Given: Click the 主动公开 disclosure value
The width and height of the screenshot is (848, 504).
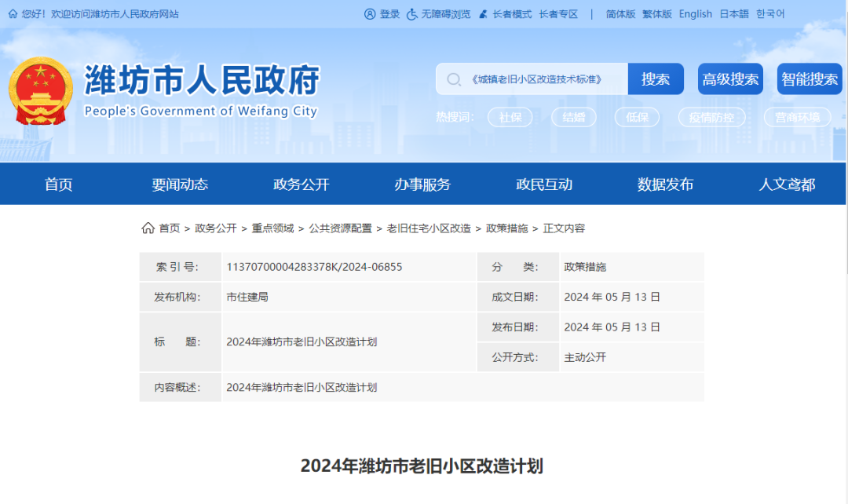Looking at the screenshot, I should pyautogui.click(x=585, y=357).
